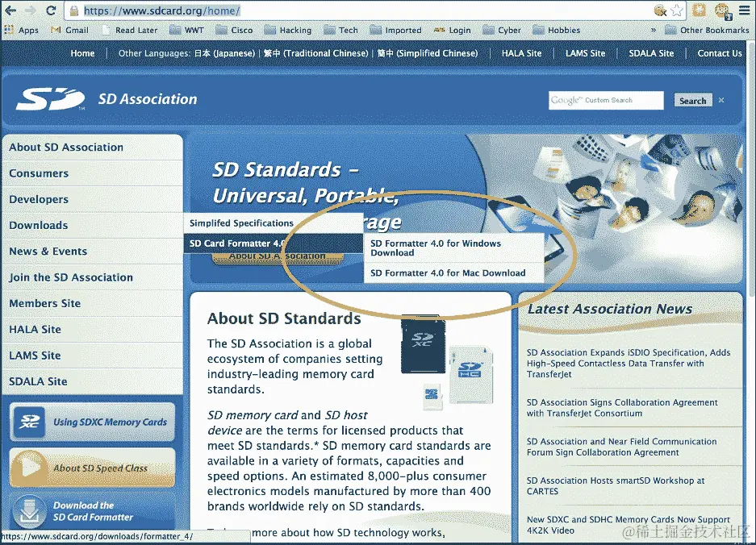Open the Login bookmark
This screenshot has width=756, height=545.
coord(453,30)
